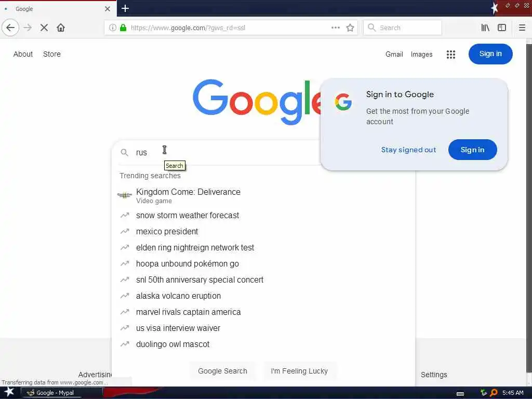Click trending arrow beside mexico president
The image size is (532, 399).
point(125,231)
